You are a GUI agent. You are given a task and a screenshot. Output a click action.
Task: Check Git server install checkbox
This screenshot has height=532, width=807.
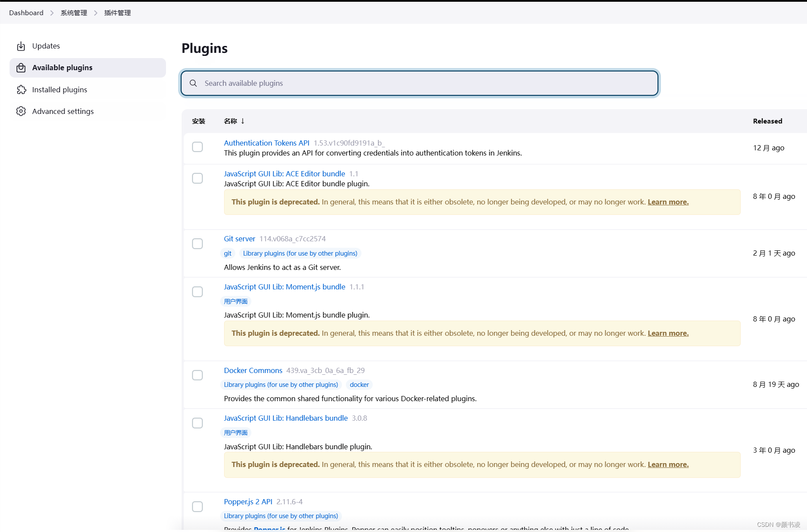click(197, 244)
